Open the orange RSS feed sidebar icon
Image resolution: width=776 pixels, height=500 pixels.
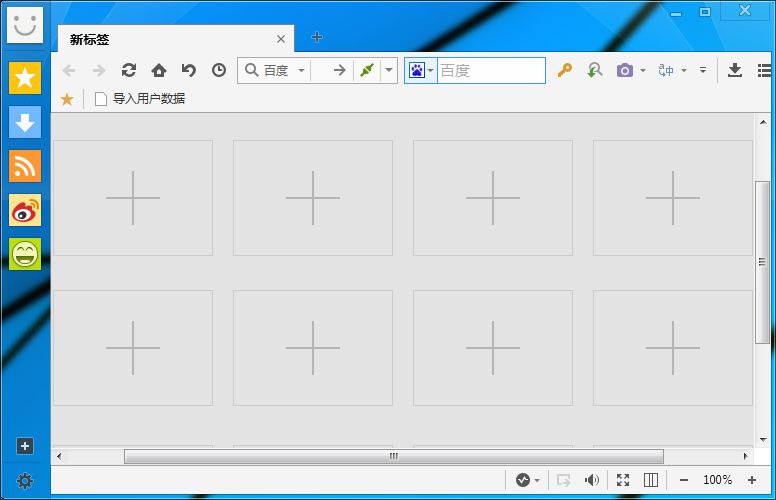[x=25, y=166]
